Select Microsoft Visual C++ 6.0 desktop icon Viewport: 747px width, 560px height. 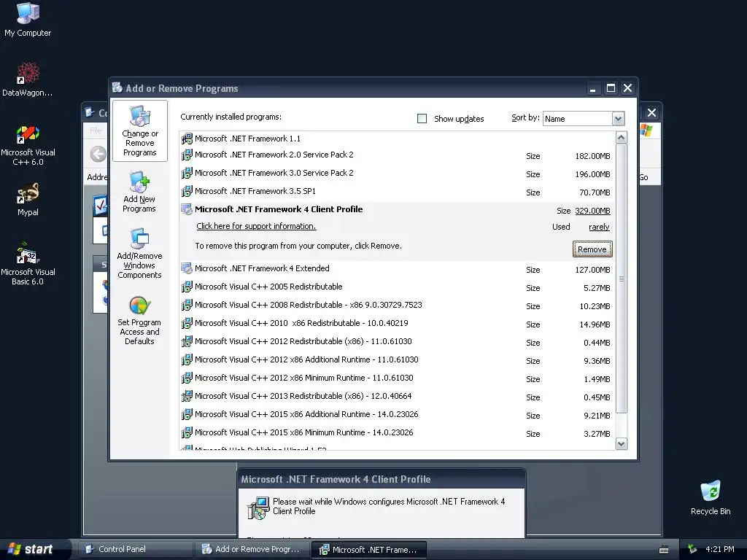(x=28, y=145)
